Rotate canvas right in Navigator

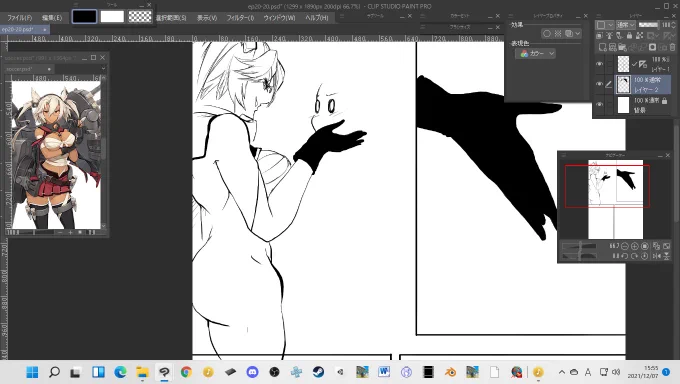point(634,256)
